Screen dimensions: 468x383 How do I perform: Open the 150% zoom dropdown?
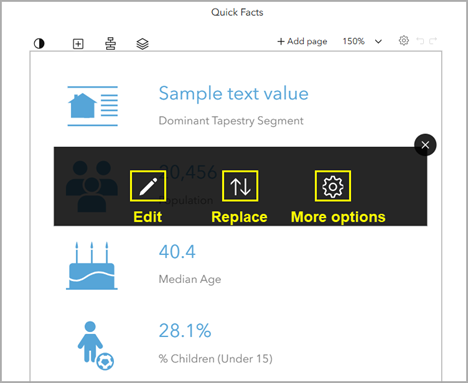(362, 41)
